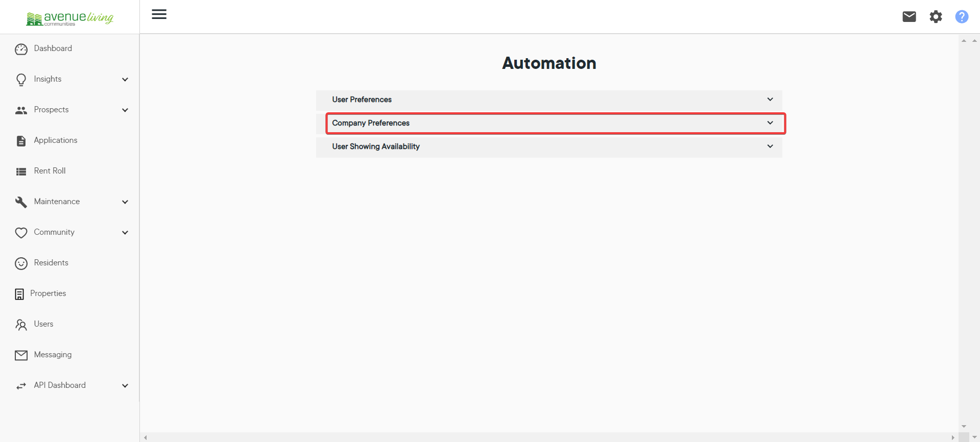980x442 pixels.
Task: Click the Prospects people icon
Action: (21, 110)
